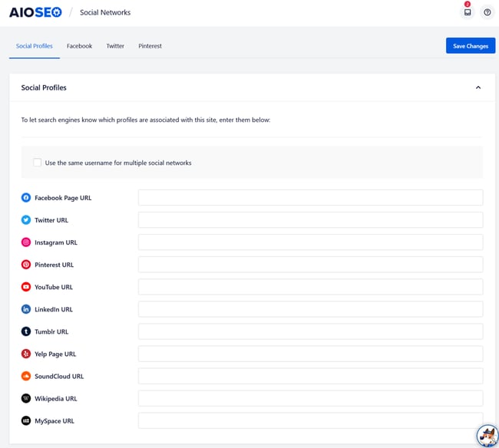This screenshot has width=499, height=448.
Task: Switch to the Twitter tab
Action: coord(115,46)
